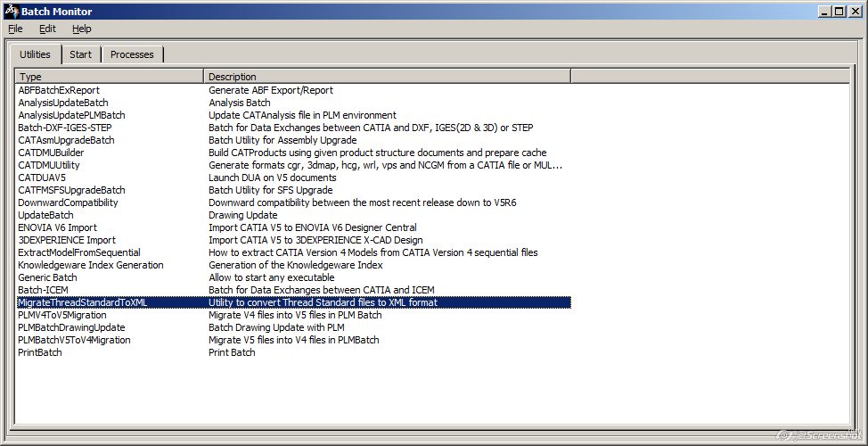Select DownwardCompatibility utility
The height and width of the screenshot is (446, 868).
click(68, 202)
